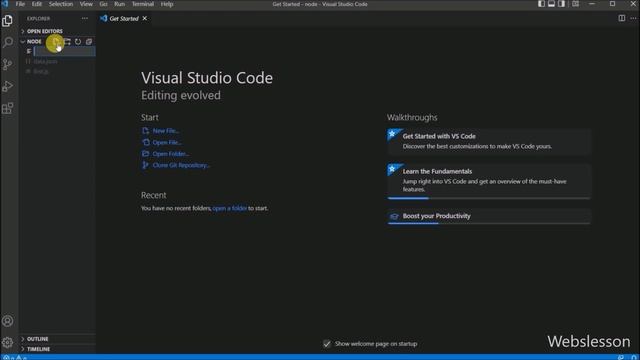
Task: Click the feedback icon in status bar
Action: (621, 358)
